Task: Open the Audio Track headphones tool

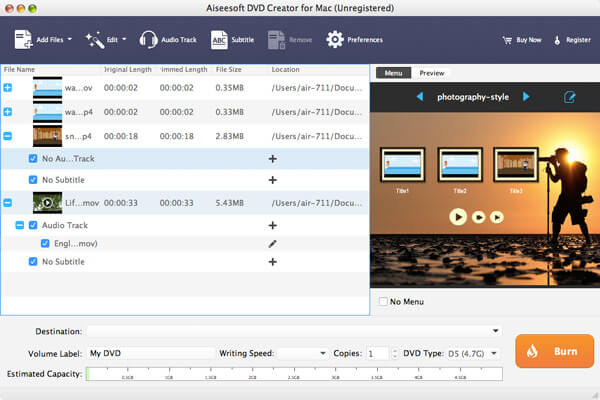Action: pyautogui.click(x=148, y=39)
